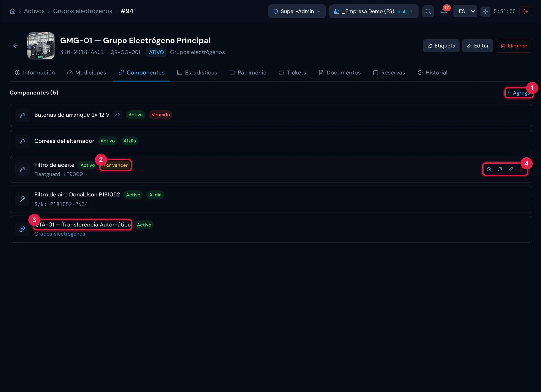Open the Tickets tab

[x=292, y=73]
